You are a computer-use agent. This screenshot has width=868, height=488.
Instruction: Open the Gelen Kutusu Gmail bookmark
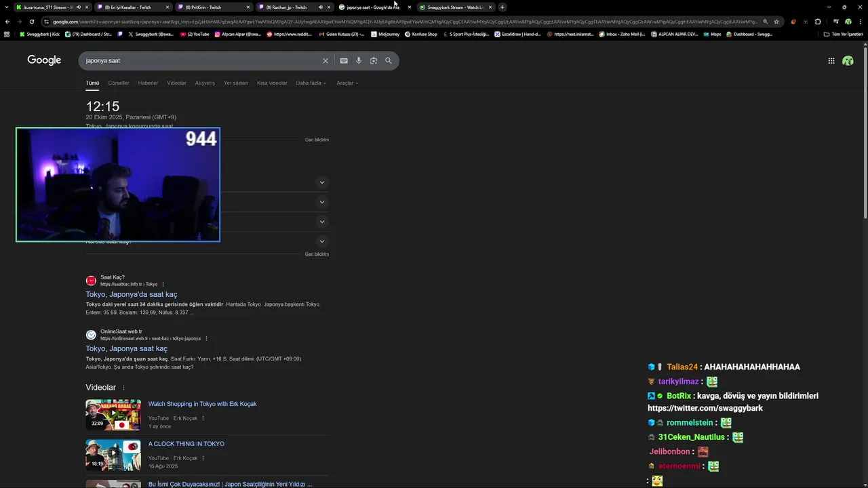(342, 34)
